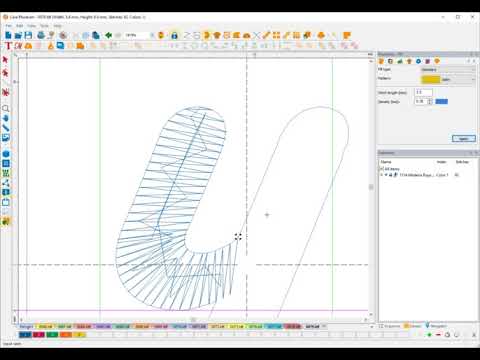
Task: Toggle the All items checkbox in Sequence panel
Action: pyautogui.click(x=382, y=169)
